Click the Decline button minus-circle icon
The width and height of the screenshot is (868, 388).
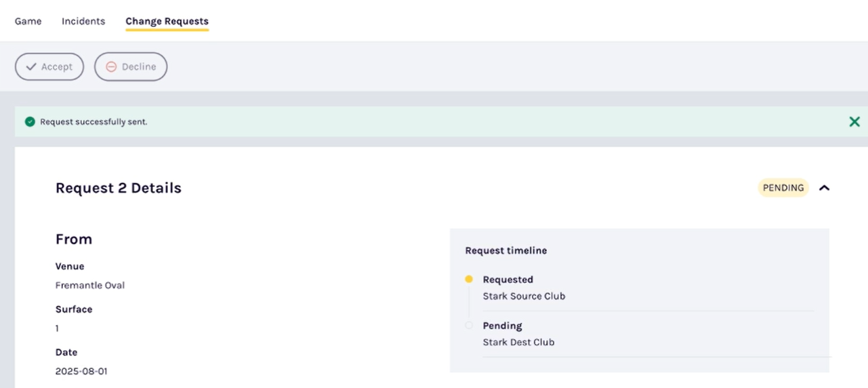[x=111, y=67]
